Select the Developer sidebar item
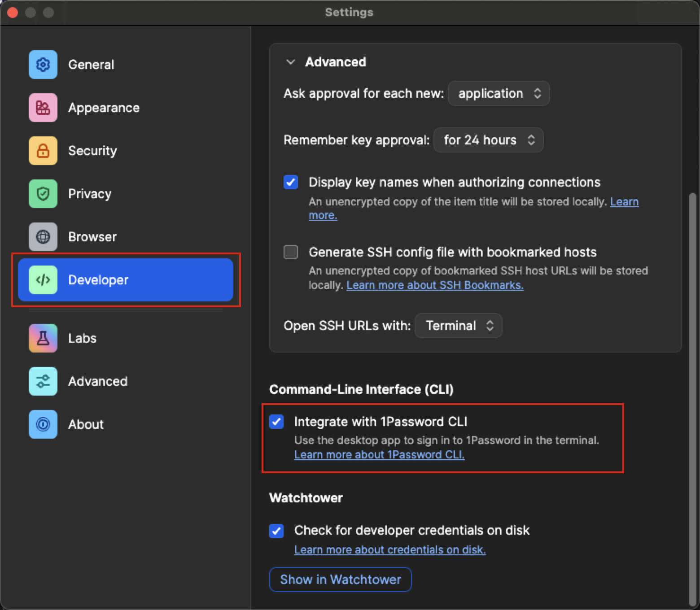The height and width of the screenshot is (610, 700). click(126, 280)
